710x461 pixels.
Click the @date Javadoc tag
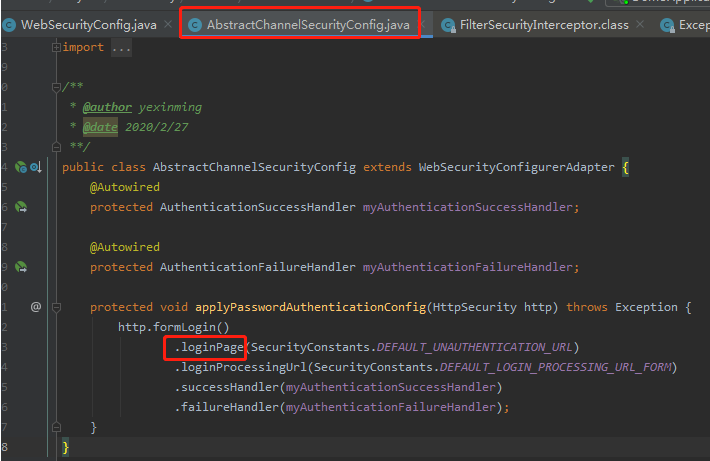pos(100,127)
